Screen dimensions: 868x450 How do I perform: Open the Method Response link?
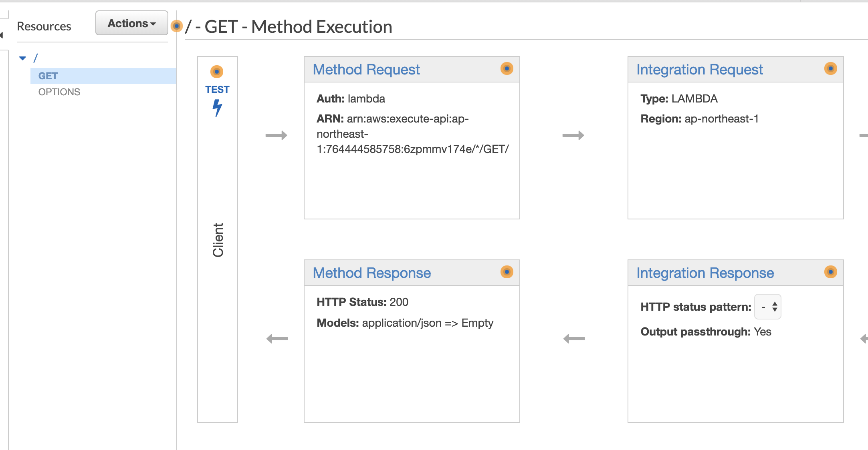point(371,273)
